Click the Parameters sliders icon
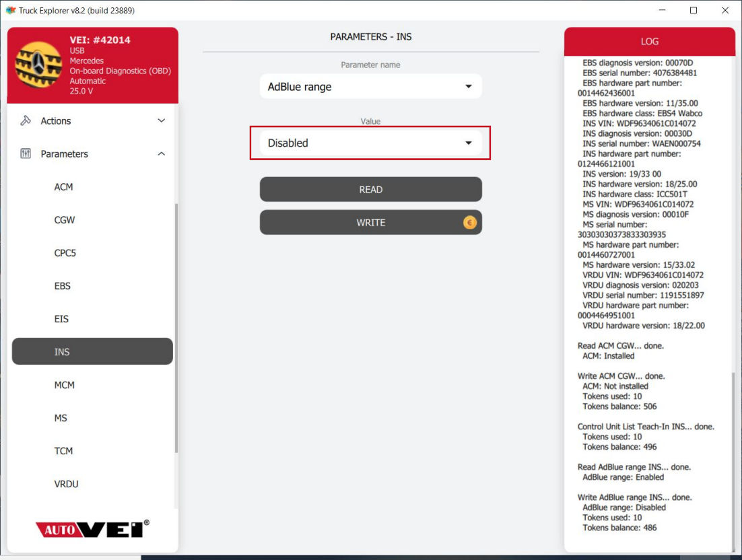 coord(26,154)
